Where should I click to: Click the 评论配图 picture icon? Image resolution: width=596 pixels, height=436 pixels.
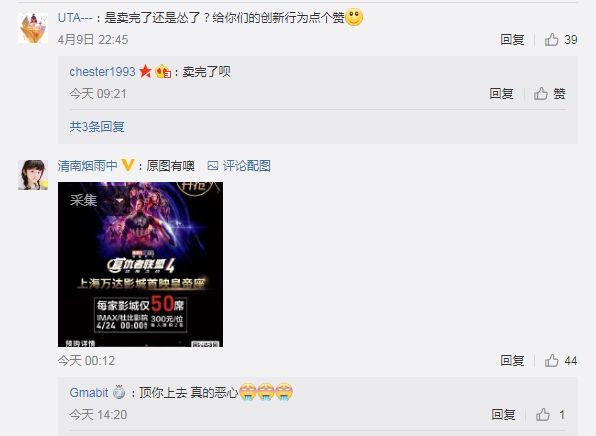(212, 166)
